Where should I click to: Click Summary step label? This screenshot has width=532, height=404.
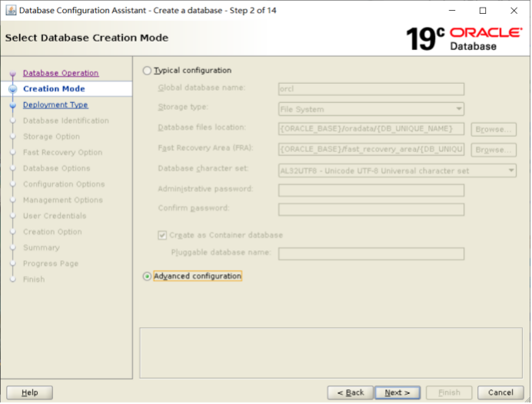pos(42,248)
